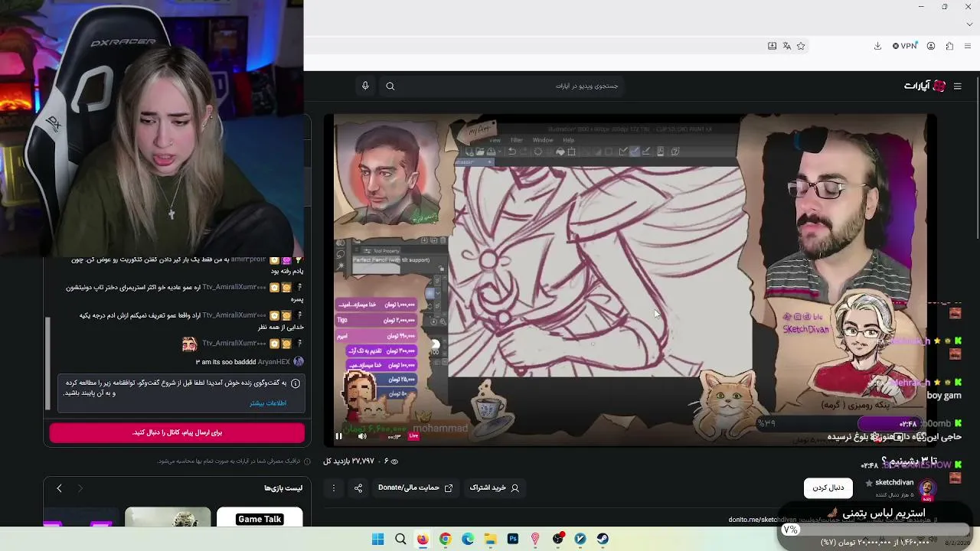This screenshot has height=551, width=980.
Task: Click the total views count text
Action: (x=348, y=461)
